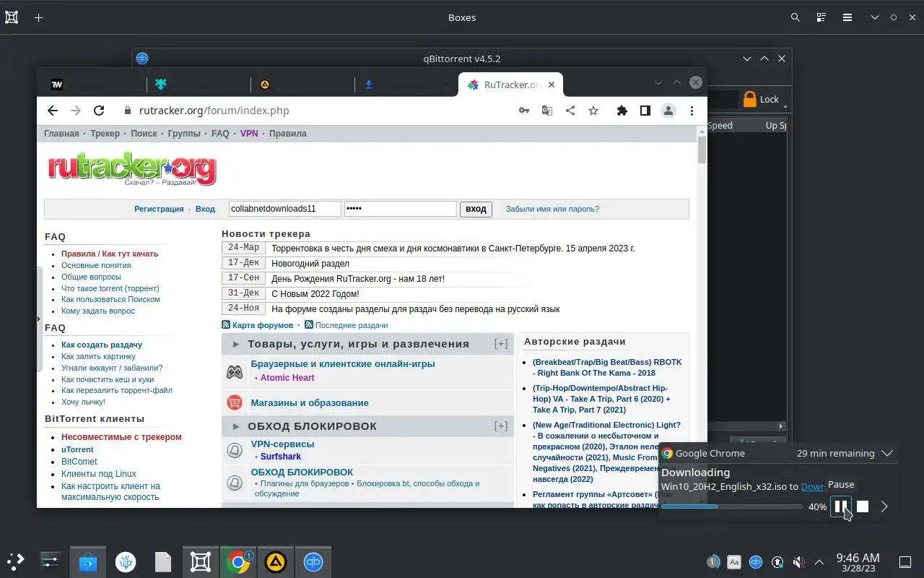
Task: Expand [+] for ОБХОД БЛОКИРОВОК
Action: pyautogui.click(x=500, y=426)
